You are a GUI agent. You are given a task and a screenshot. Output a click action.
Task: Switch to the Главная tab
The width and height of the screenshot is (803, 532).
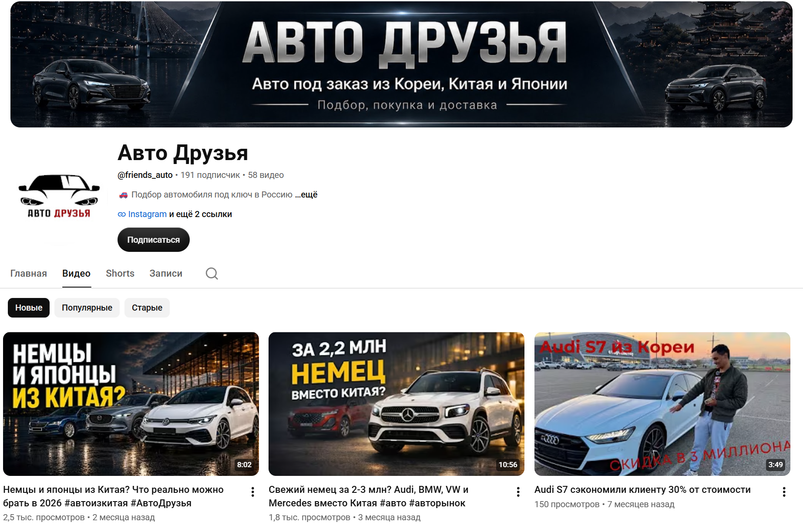[x=29, y=273]
